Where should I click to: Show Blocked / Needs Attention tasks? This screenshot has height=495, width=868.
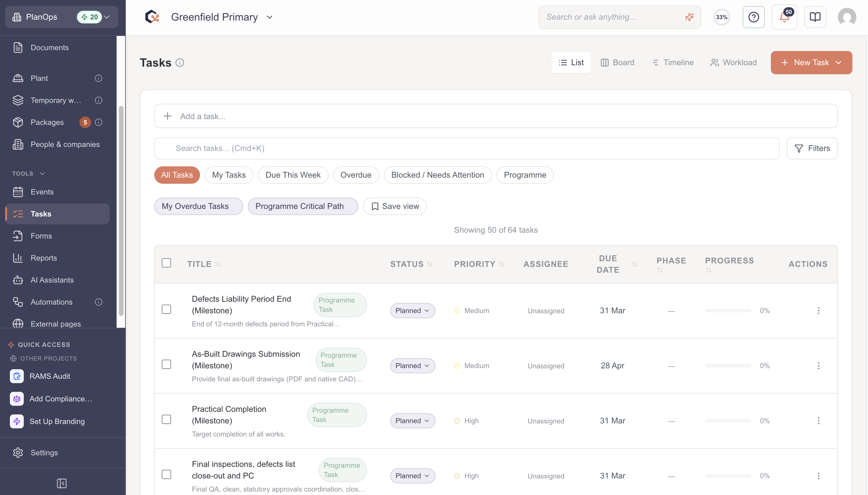(437, 175)
